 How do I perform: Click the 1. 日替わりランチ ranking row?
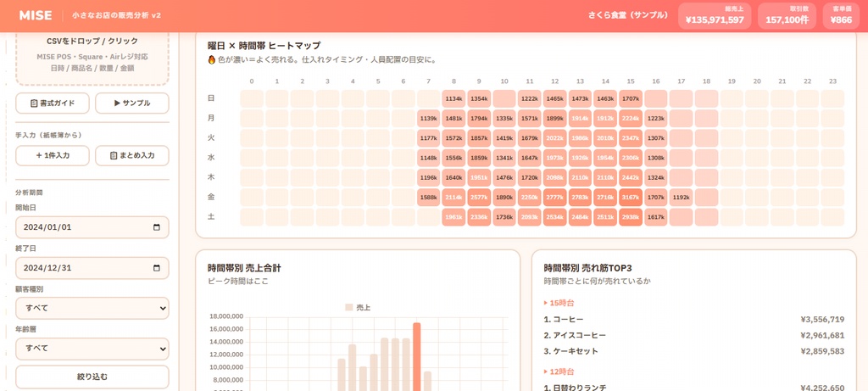694,388
